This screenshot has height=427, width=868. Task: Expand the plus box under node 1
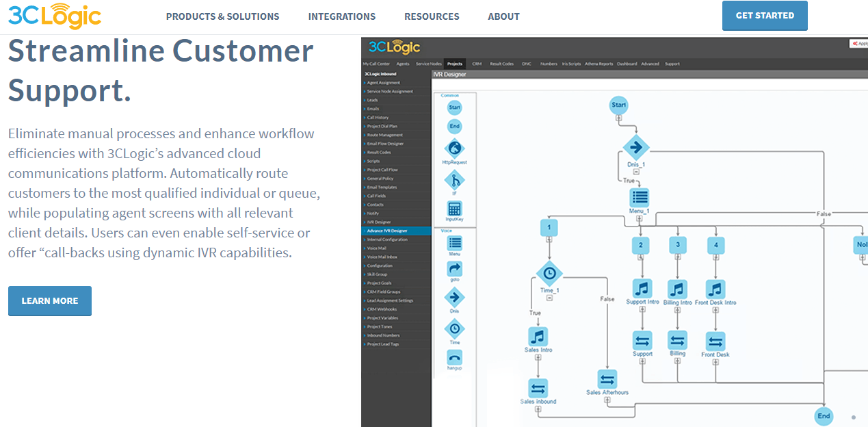coord(549,240)
